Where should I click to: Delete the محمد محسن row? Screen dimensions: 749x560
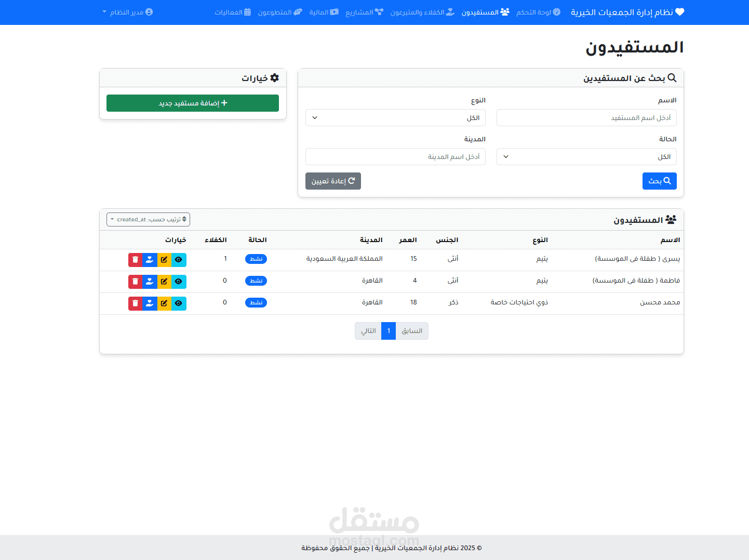[135, 303]
